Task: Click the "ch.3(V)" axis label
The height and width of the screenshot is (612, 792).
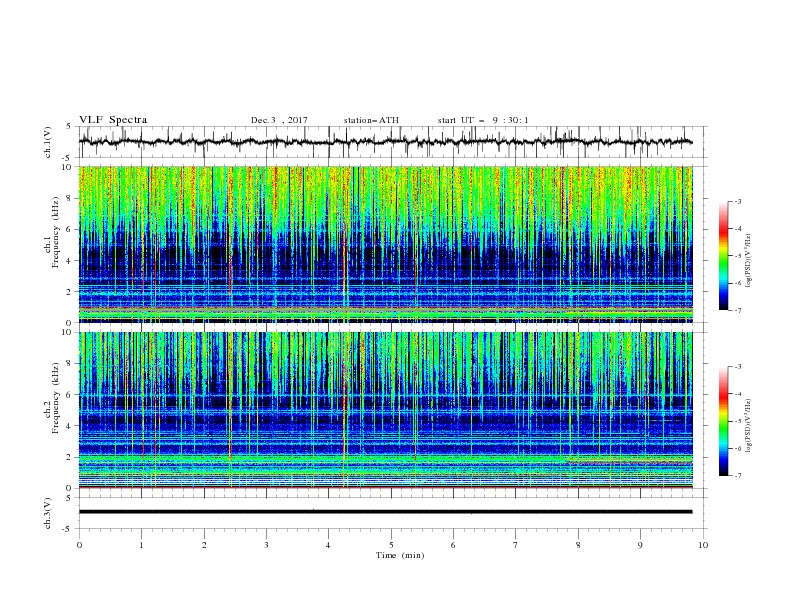Action: [48, 514]
